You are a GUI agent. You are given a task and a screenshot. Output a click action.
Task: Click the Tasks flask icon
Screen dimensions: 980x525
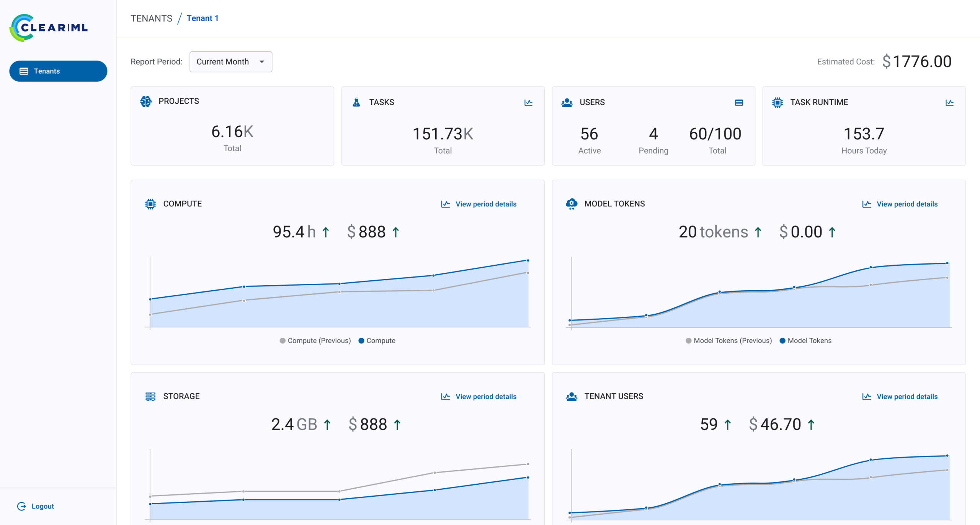click(x=356, y=102)
